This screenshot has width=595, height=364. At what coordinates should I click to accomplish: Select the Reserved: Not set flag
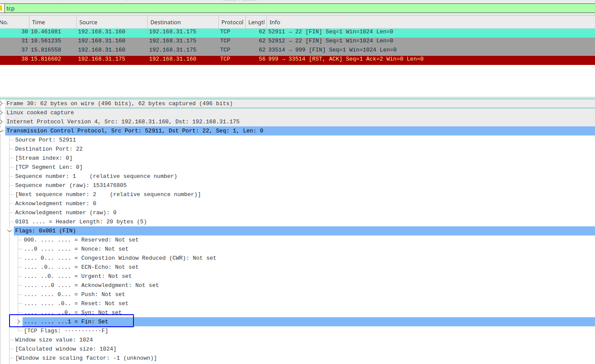(81, 240)
